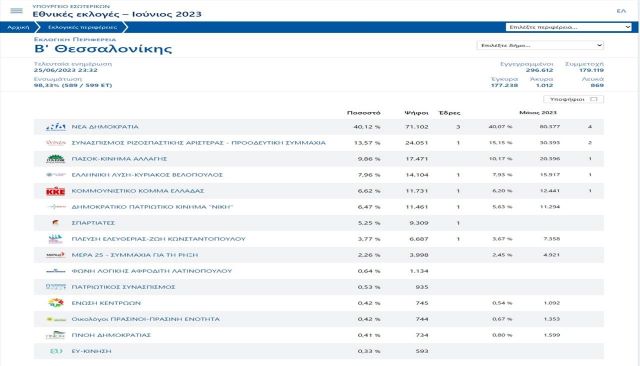Screen dimensions: 640x366
Task: Open the hamburger menu icon
Action: point(16,11)
